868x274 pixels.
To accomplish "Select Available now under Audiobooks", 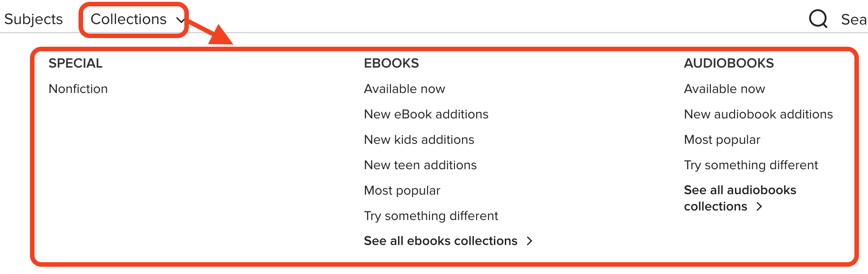I will tap(724, 89).
